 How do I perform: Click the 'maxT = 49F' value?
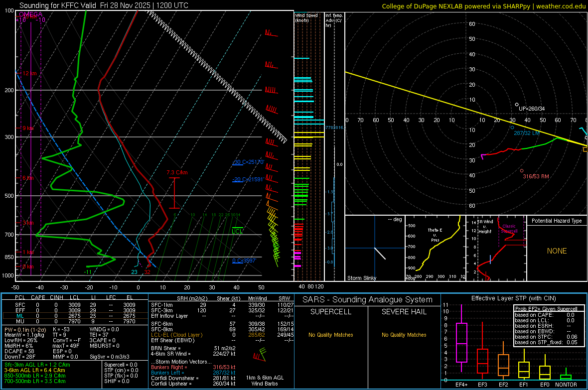click(66, 346)
